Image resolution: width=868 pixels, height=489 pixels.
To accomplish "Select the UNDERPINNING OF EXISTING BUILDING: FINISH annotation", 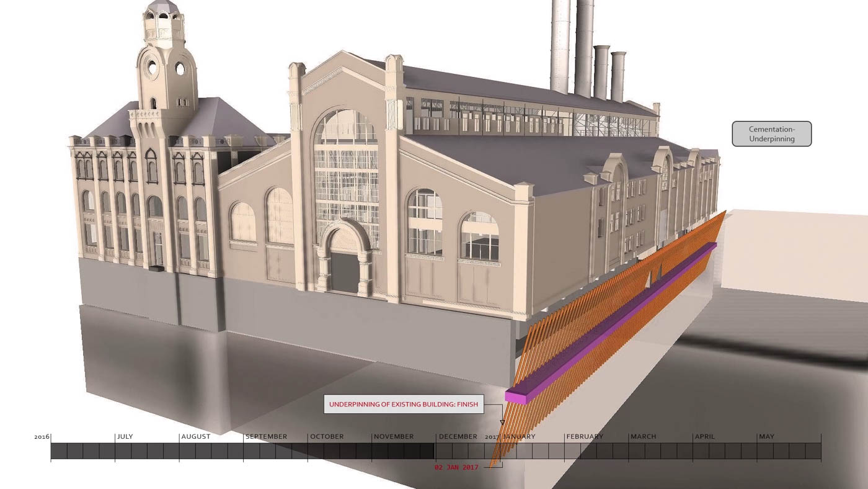I will [x=404, y=404].
